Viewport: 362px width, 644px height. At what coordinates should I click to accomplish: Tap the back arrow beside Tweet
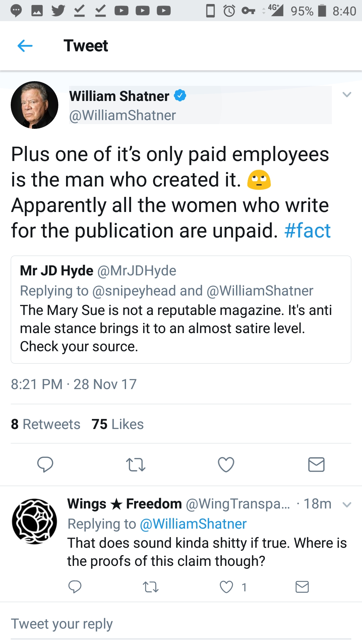[25, 46]
